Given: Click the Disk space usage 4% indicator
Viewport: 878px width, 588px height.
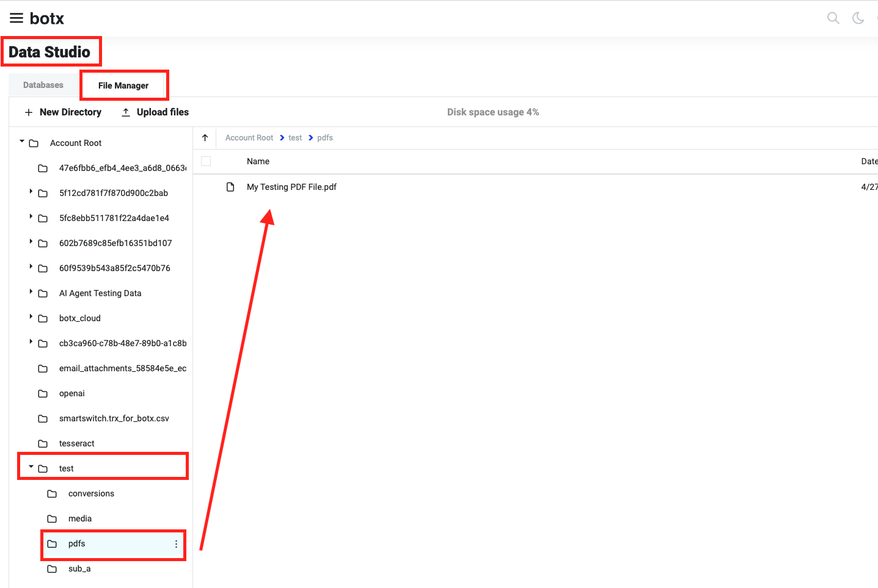Looking at the screenshot, I should [493, 112].
